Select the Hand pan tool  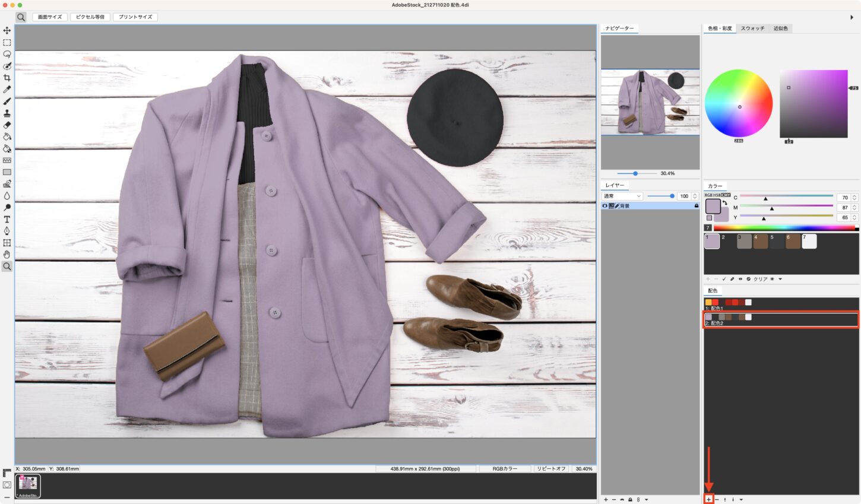(7, 255)
